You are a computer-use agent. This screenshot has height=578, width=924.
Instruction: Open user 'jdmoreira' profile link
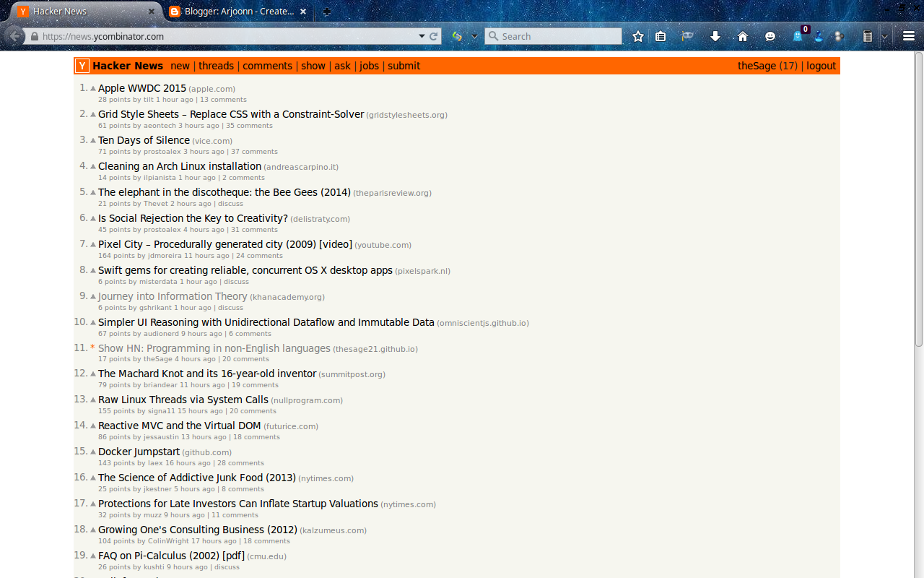[165, 256]
